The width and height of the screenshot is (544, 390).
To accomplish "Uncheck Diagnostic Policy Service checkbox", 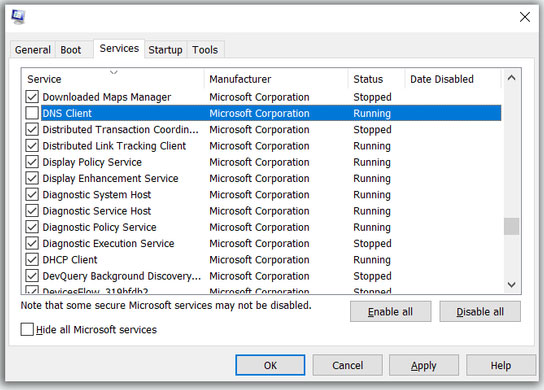I will (x=32, y=227).
